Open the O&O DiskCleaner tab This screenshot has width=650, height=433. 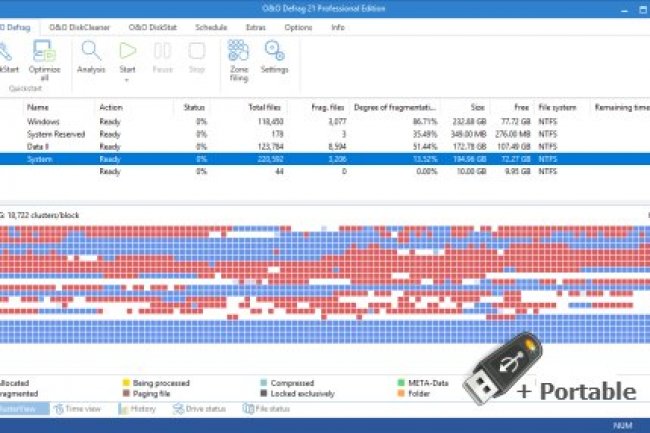click(82, 27)
